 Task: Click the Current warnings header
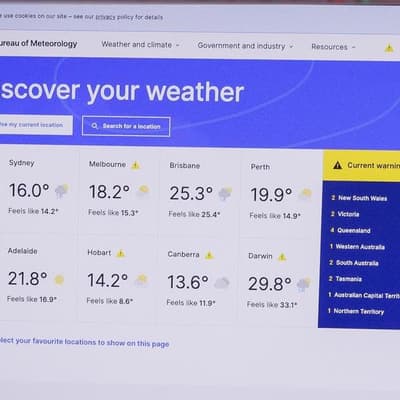coord(361,166)
